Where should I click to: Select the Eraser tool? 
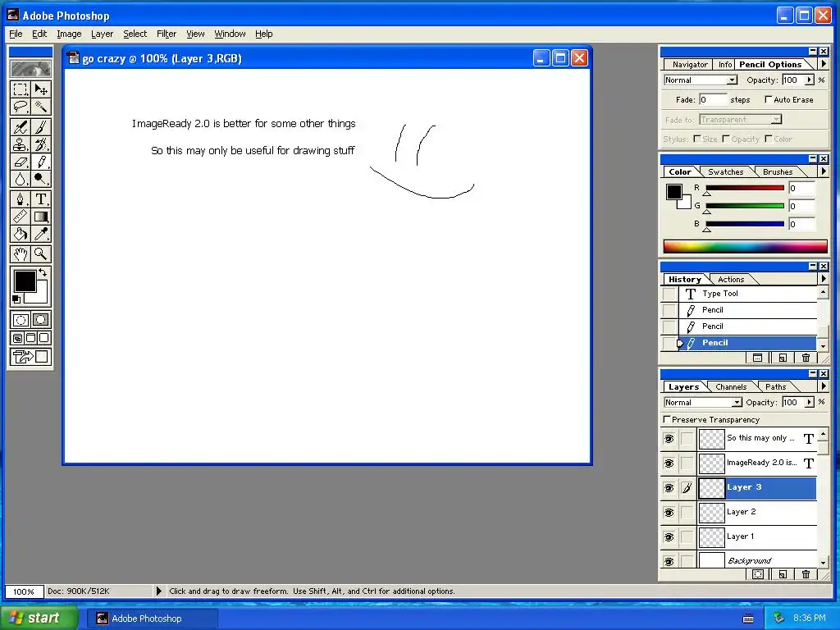[x=21, y=162]
